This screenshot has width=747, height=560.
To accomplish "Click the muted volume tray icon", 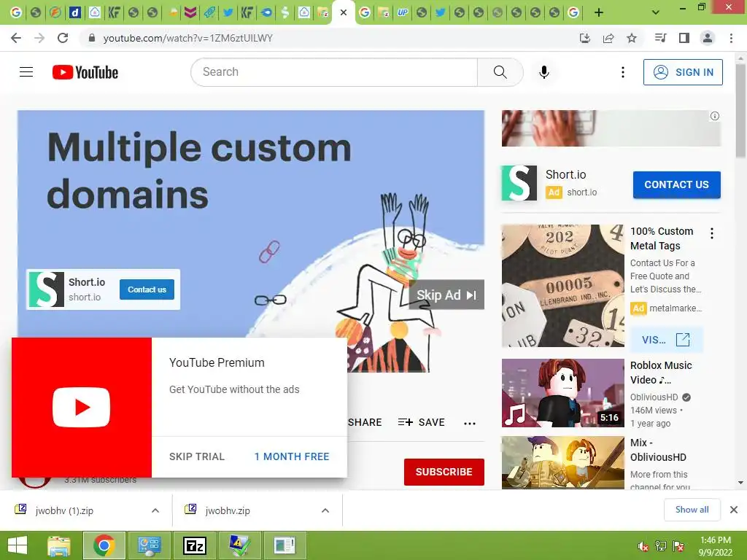I will point(643,546).
